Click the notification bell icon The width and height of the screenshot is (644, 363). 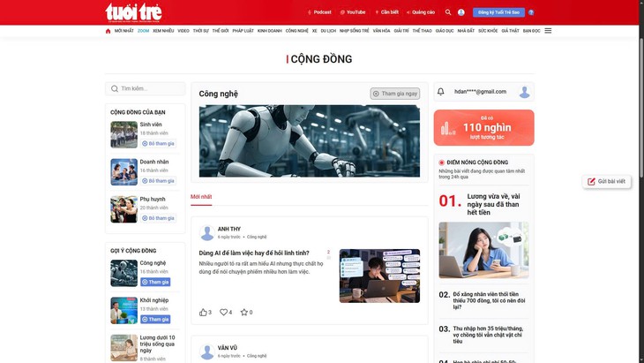pyautogui.click(x=441, y=92)
